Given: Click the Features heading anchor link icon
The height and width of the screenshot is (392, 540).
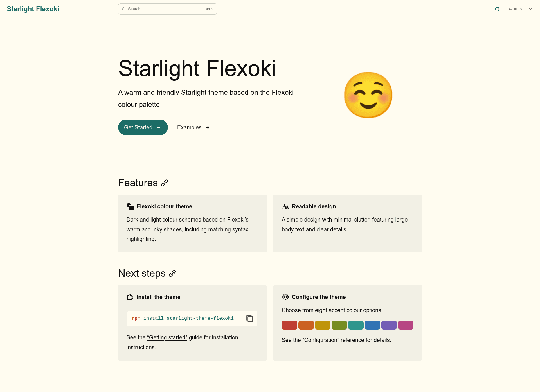Looking at the screenshot, I should (x=165, y=183).
